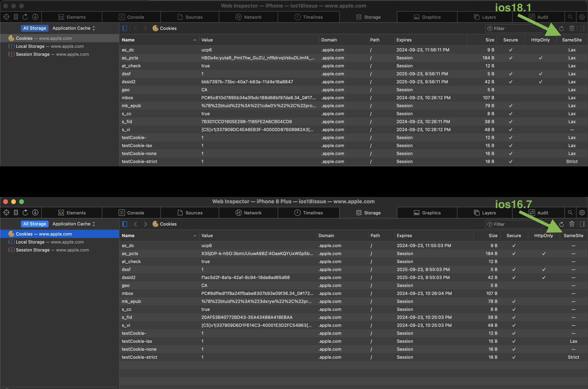Screen dimensions: 588x389
Task: Clear cookies trash icon in ios16.7 window
Action: pos(572,224)
